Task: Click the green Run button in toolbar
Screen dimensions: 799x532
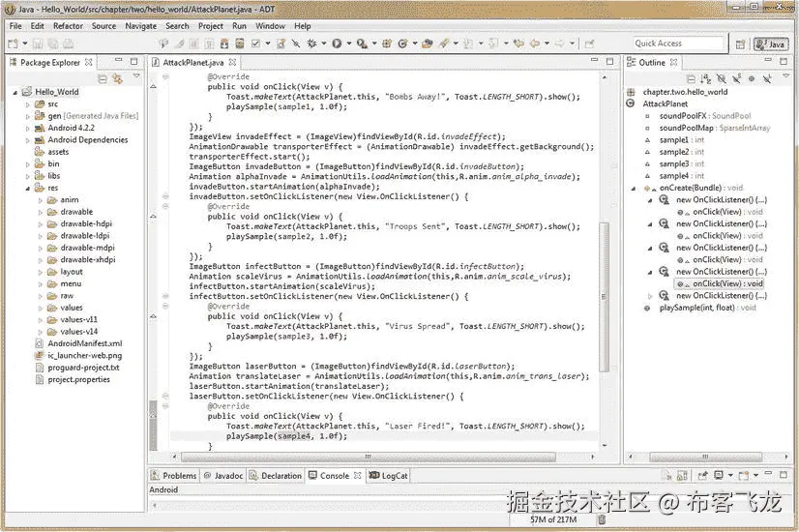Action: [337, 44]
